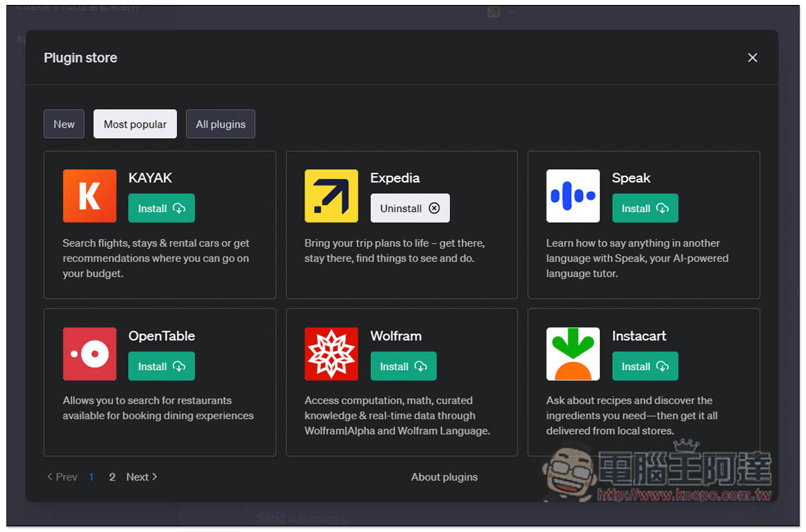
Task: Click Speak description 'Learn how to say'
Action: pos(637,258)
